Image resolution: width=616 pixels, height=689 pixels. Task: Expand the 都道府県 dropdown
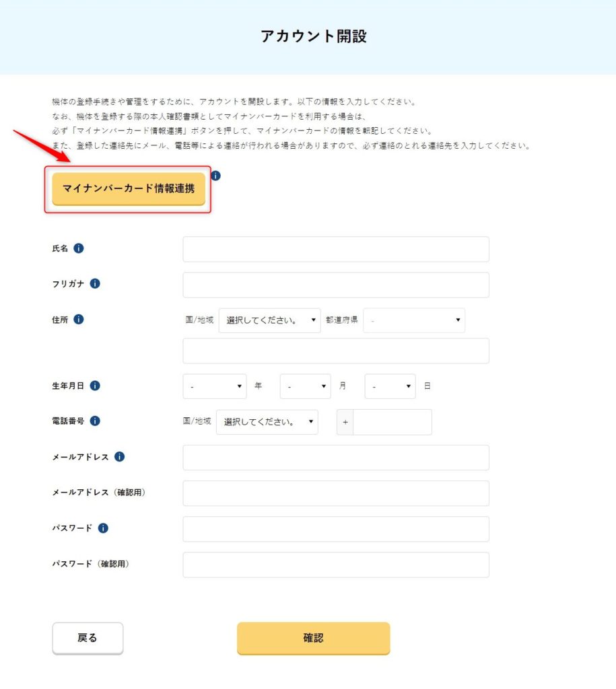point(414,320)
